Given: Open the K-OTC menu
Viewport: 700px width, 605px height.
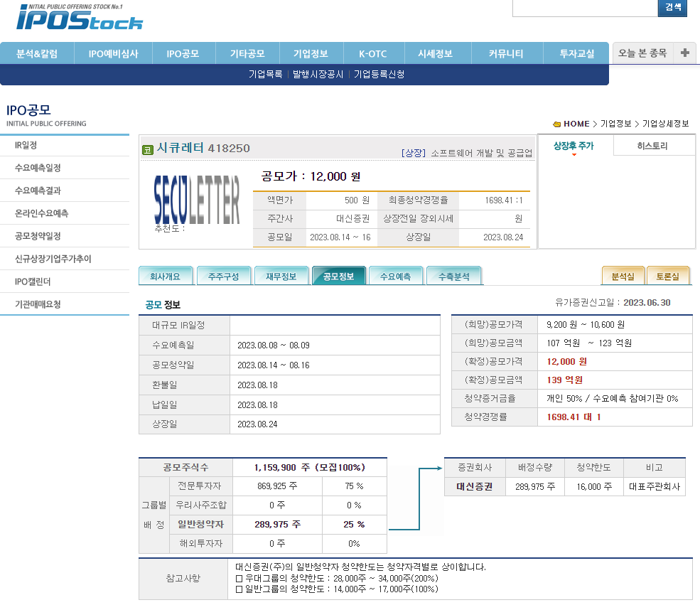Looking at the screenshot, I should click(x=373, y=53).
